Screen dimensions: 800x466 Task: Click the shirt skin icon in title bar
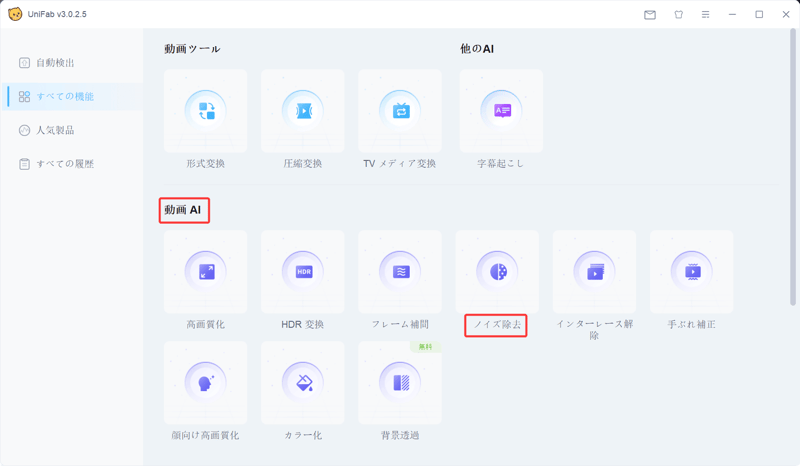pyautogui.click(x=679, y=15)
